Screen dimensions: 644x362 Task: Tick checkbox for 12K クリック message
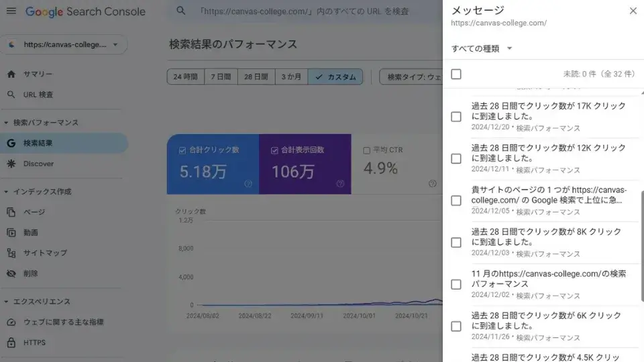point(456,159)
